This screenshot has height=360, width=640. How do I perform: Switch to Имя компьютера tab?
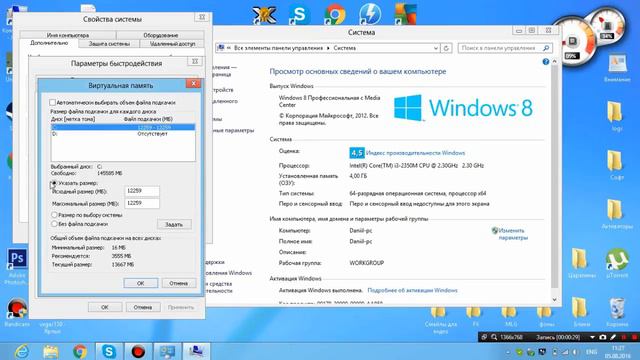pyautogui.click(x=68, y=35)
